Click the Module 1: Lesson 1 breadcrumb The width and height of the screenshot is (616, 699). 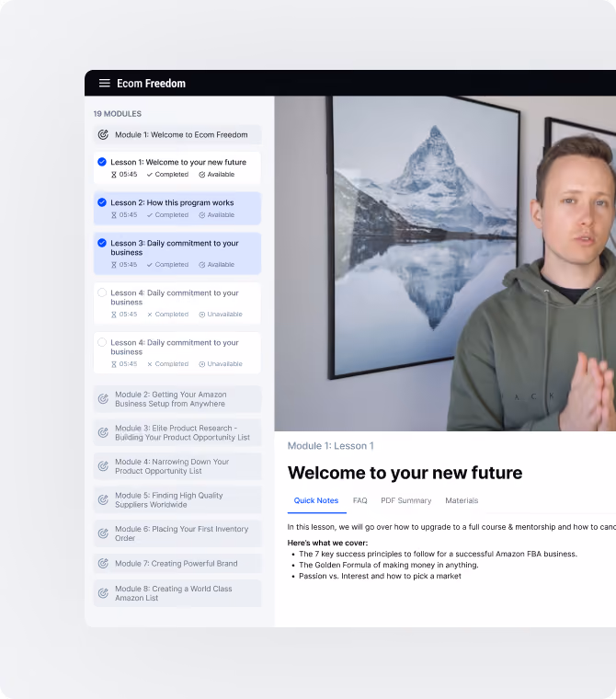(331, 446)
